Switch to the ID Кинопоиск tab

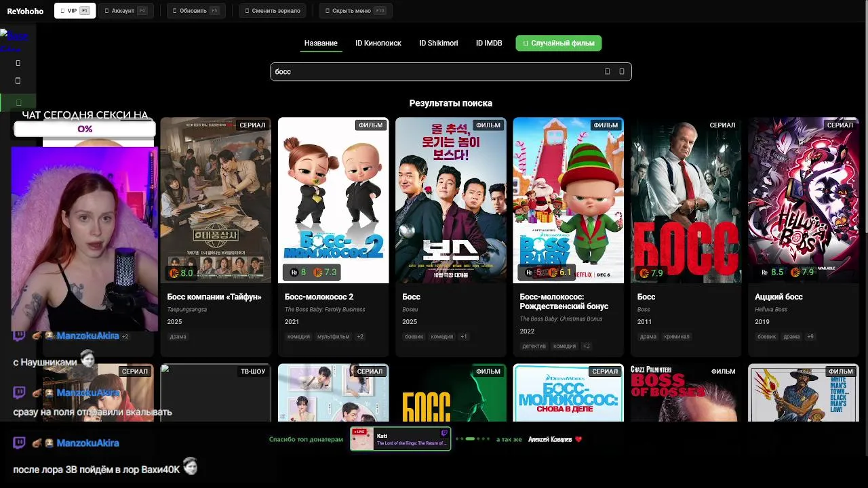point(378,43)
